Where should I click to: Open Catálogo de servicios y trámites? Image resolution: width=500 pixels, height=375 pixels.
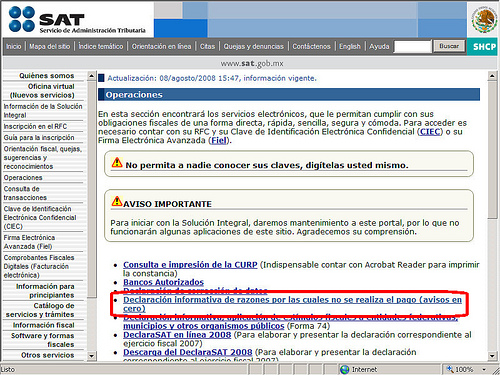(40, 310)
